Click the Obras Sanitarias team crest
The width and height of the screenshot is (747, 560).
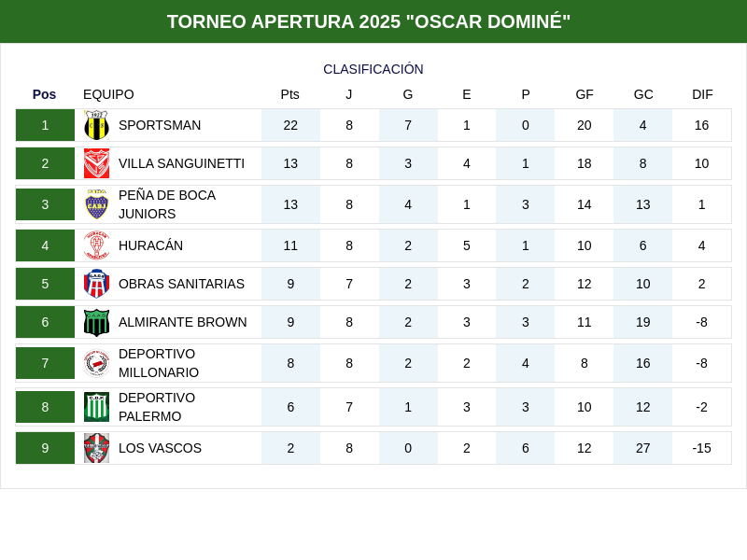tap(96, 284)
